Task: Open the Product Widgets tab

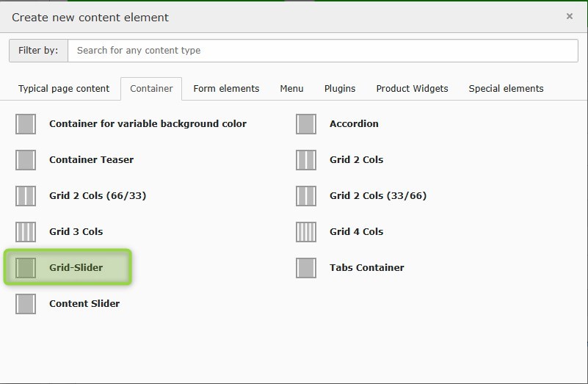Action: (x=412, y=89)
